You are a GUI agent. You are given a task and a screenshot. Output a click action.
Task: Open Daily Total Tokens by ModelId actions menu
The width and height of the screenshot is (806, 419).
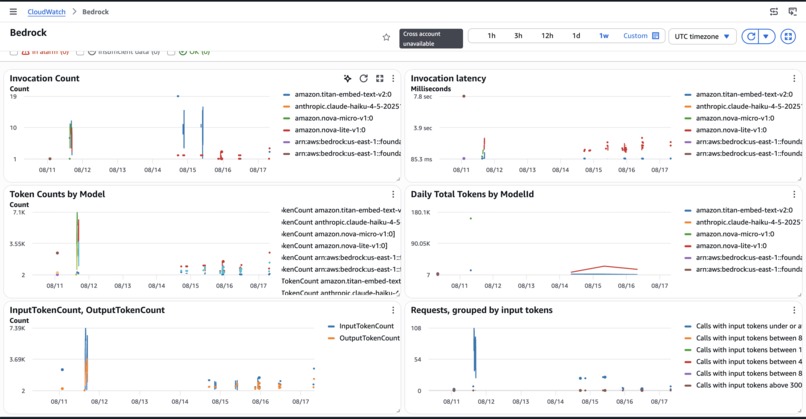pos(794,194)
